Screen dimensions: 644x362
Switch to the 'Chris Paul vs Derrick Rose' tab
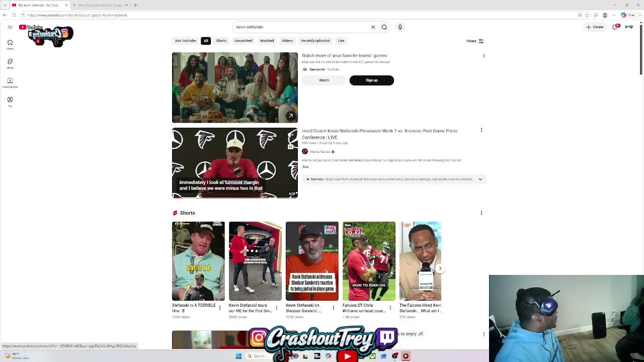101,5
